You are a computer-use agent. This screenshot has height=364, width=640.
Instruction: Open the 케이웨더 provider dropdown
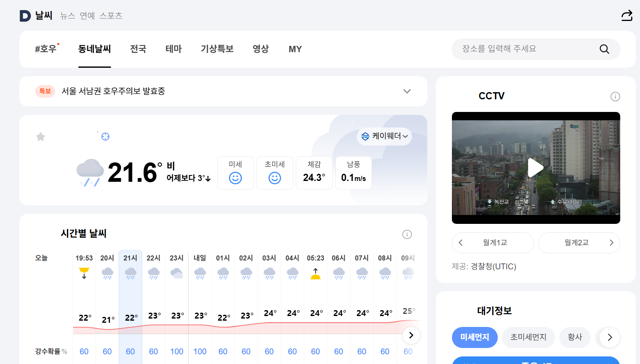[384, 136]
